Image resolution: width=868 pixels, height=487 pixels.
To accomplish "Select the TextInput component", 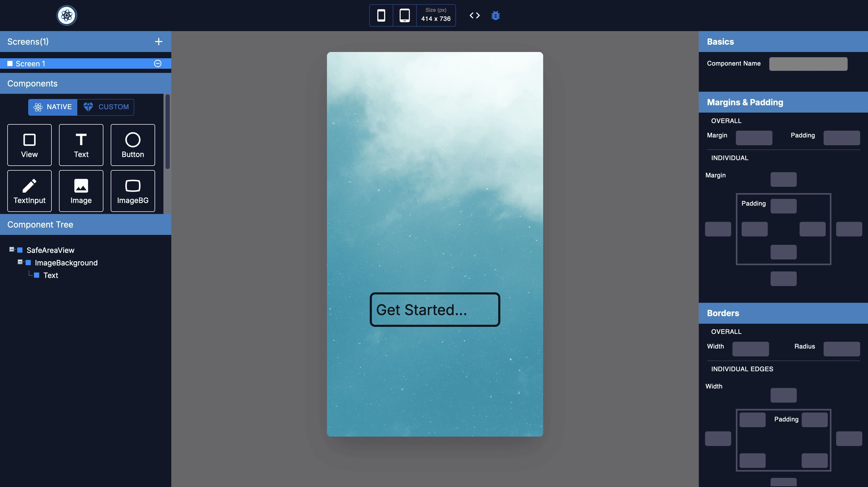I will coord(29,191).
